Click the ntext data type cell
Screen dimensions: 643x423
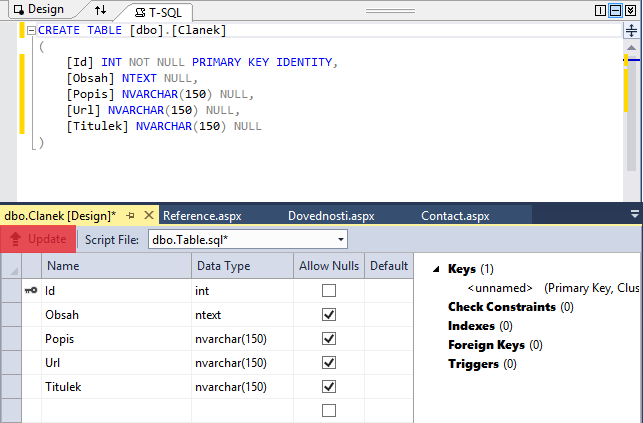click(242, 314)
